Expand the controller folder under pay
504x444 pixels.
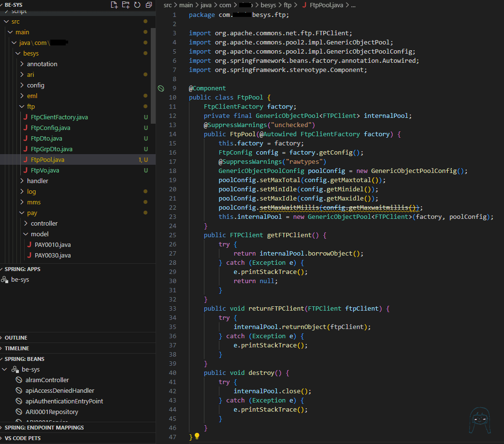point(26,223)
